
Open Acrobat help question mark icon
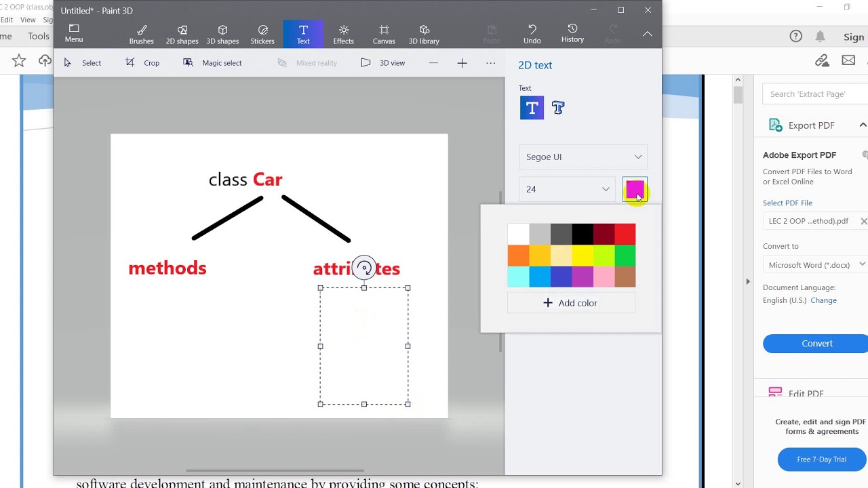tap(796, 37)
